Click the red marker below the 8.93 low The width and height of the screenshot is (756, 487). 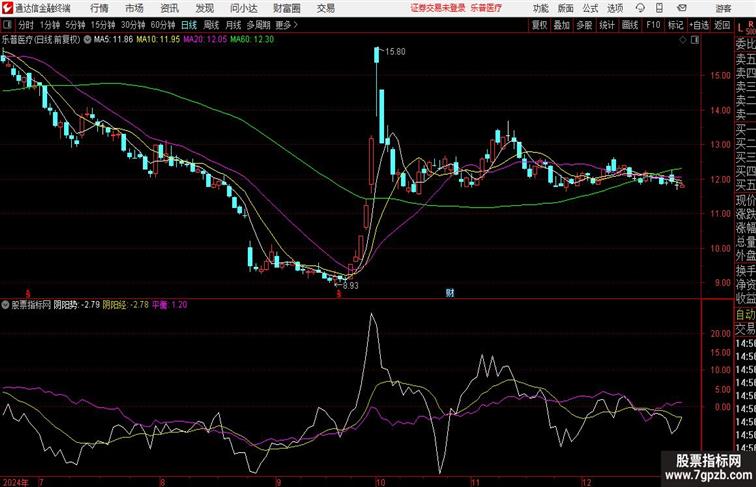[339, 293]
